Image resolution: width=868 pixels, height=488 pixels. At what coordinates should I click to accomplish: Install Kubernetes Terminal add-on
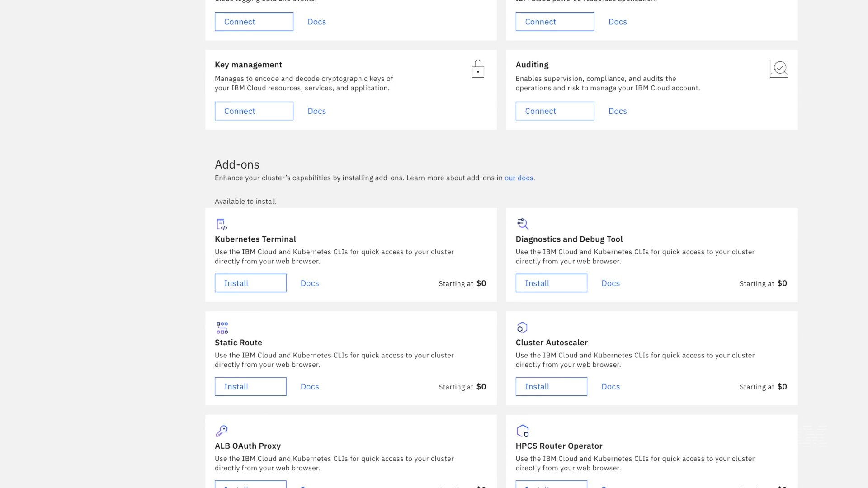point(250,283)
